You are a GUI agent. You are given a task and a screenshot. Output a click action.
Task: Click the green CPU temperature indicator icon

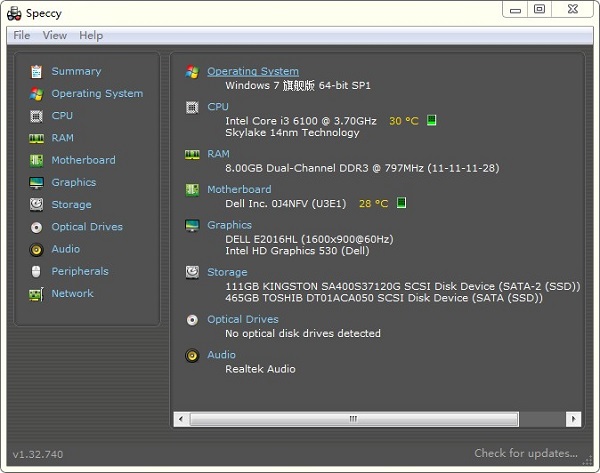tap(431, 120)
